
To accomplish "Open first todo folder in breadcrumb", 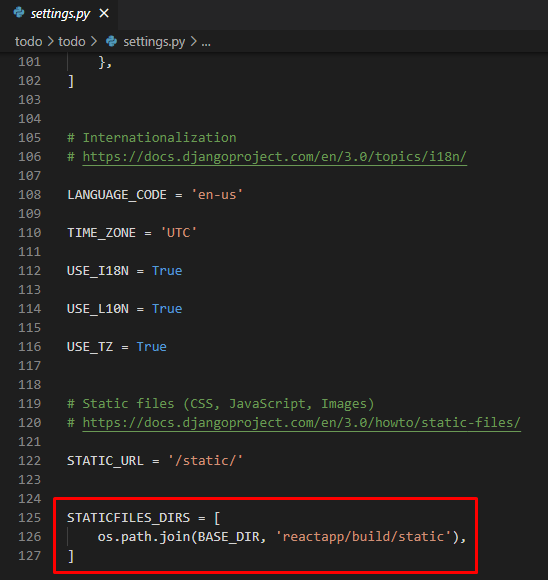I will [28, 41].
